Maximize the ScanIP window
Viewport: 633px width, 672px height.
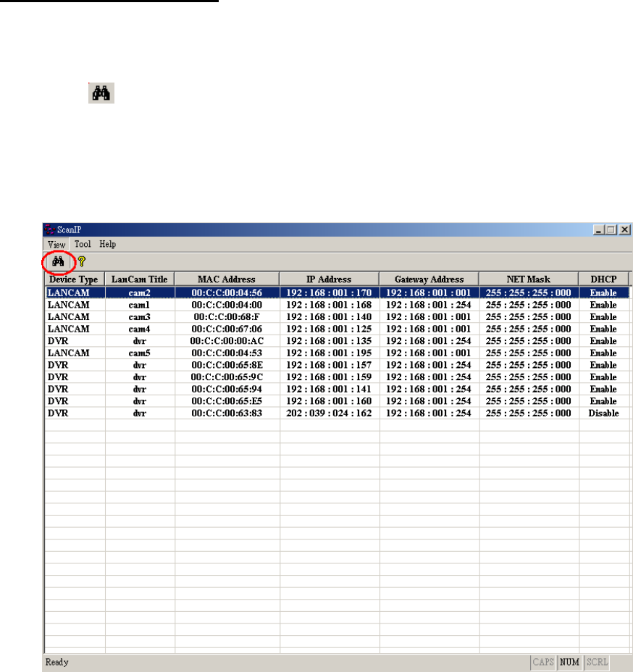pyautogui.click(x=611, y=230)
